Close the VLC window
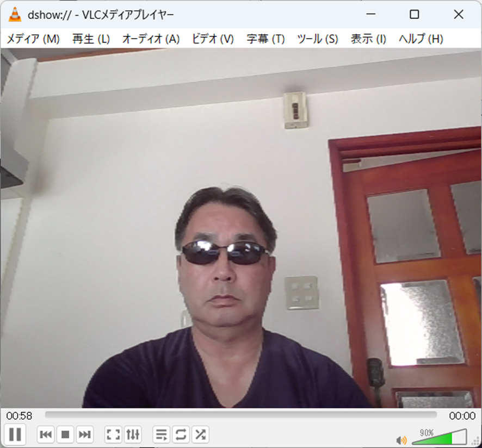 [458, 14]
